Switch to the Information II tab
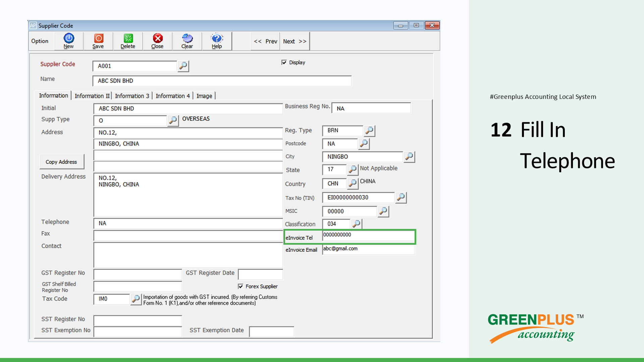This screenshot has height=362, width=644. (x=92, y=96)
